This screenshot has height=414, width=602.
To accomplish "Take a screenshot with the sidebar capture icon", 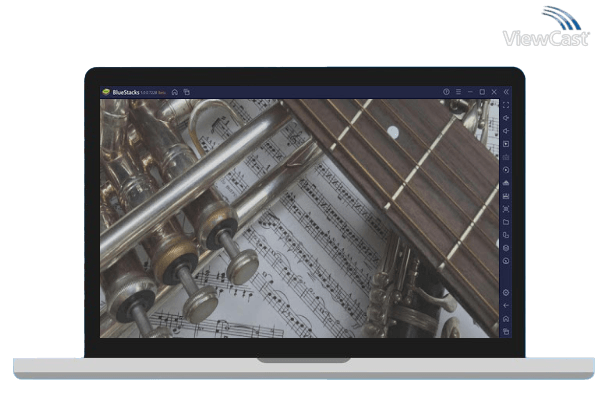I will pyautogui.click(x=506, y=209).
